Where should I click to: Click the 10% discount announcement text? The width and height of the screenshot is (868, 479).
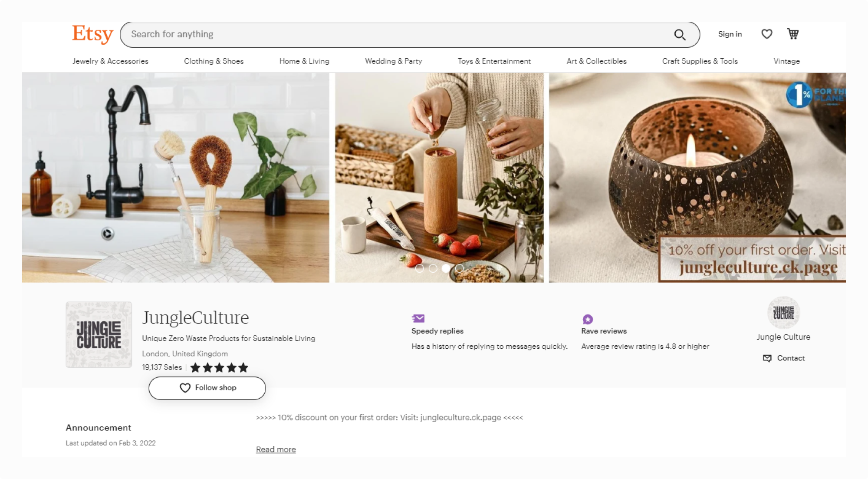[389, 418]
